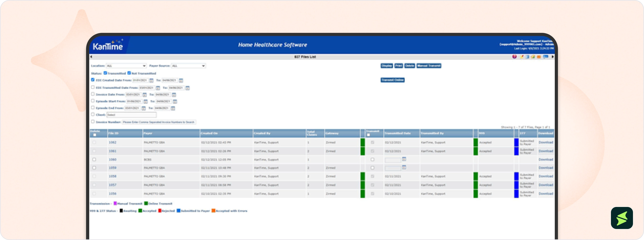Open file ID 1062 link

[113, 142]
